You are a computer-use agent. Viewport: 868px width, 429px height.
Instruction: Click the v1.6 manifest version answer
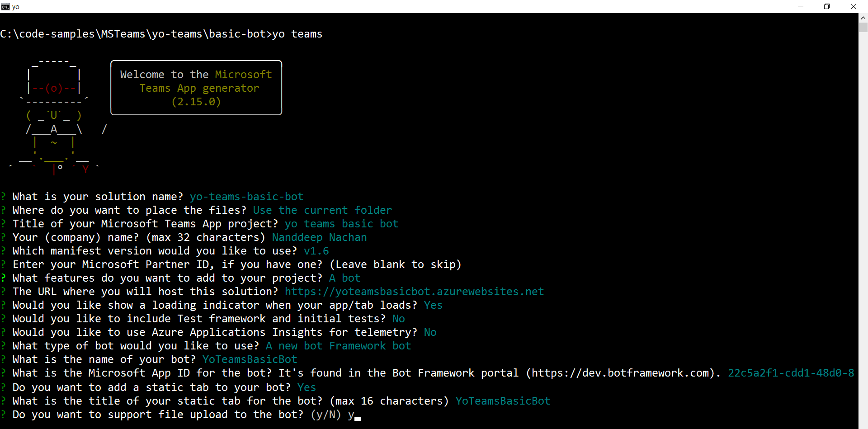316,251
